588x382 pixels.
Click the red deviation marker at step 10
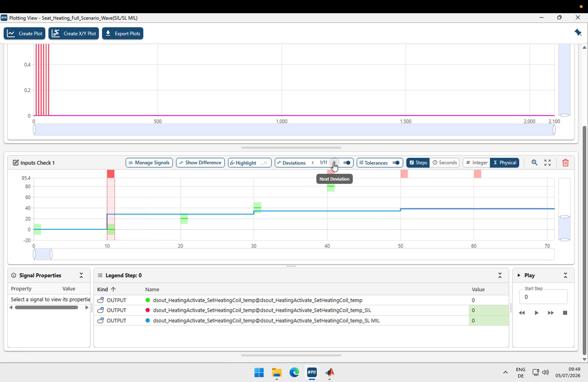(111, 174)
